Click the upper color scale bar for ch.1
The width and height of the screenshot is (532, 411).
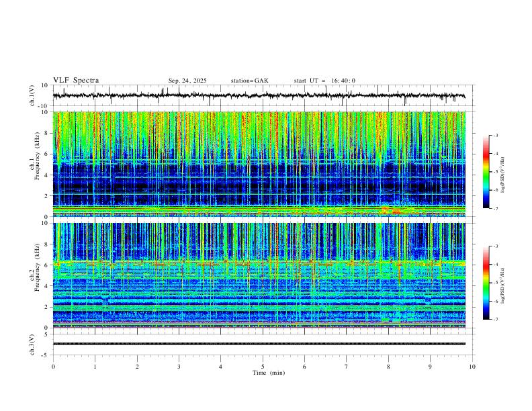(486, 171)
